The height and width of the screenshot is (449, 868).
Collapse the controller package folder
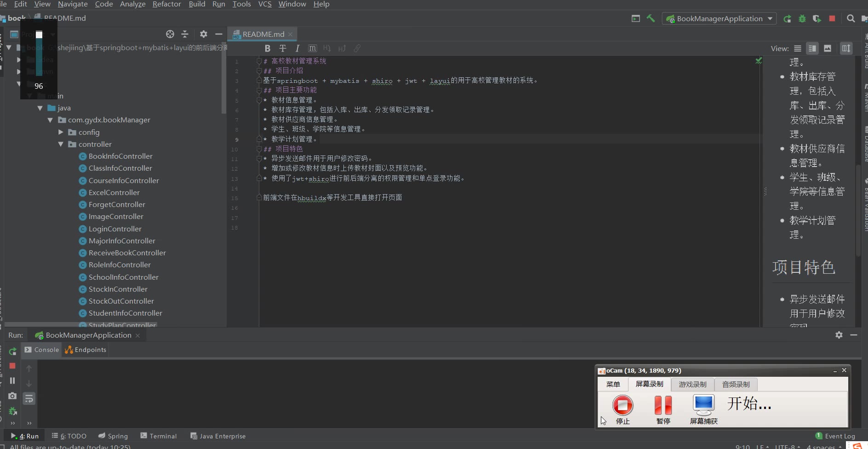[61, 144]
